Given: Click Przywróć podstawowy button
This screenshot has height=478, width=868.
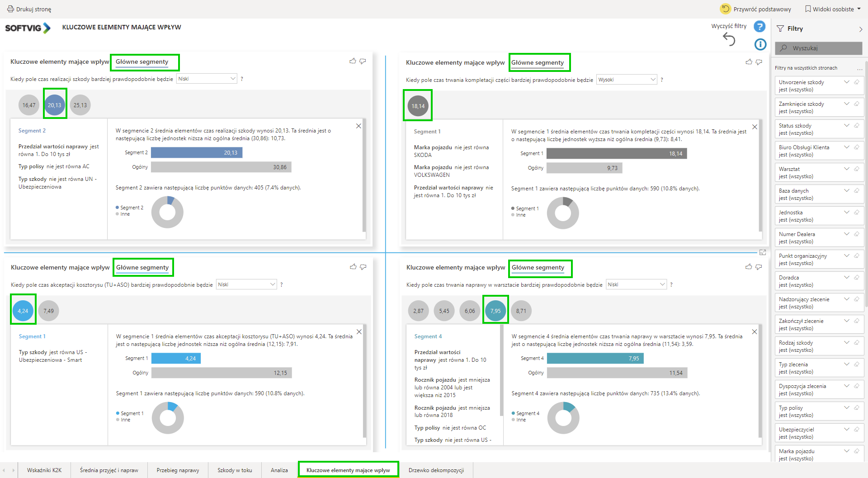Looking at the screenshot, I should pos(755,9).
